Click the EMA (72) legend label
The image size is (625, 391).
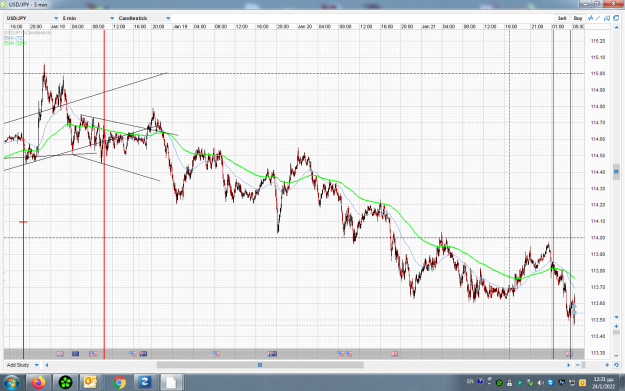pos(14,38)
